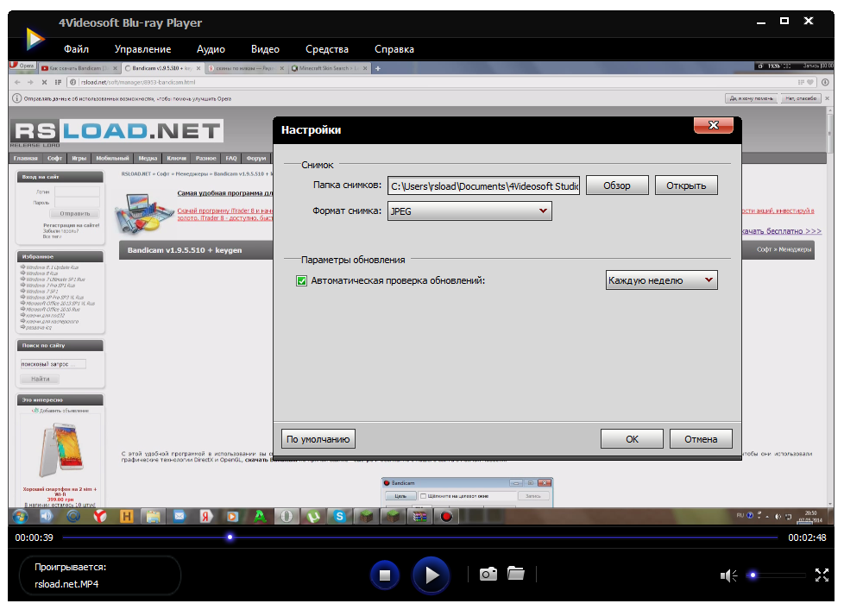Open the Средства menu
This screenshot has height=616, width=844.
pos(327,49)
